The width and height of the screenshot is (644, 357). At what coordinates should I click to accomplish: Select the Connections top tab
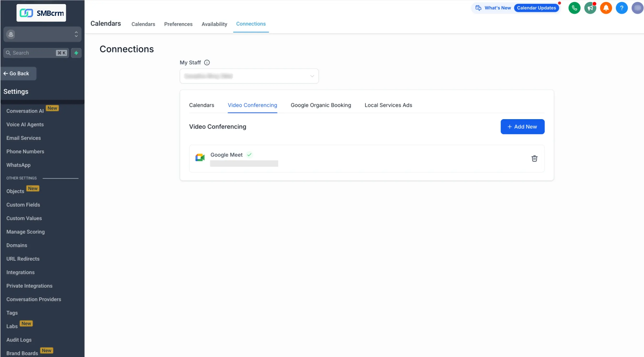point(251,24)
